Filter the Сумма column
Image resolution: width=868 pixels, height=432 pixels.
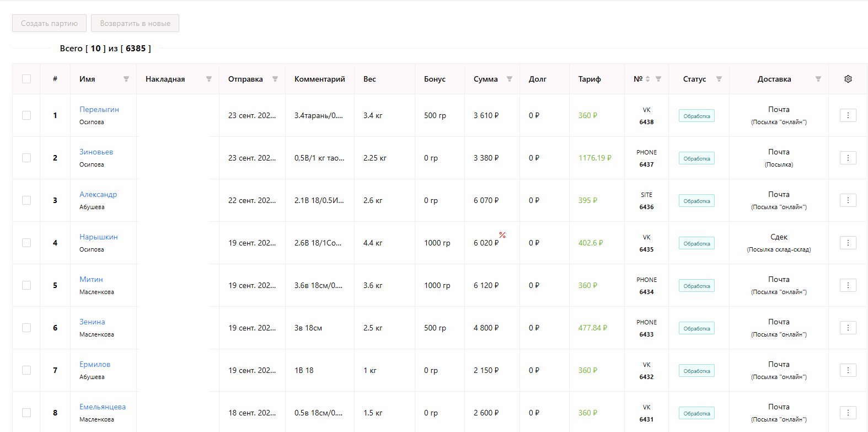tap(510, 79)
